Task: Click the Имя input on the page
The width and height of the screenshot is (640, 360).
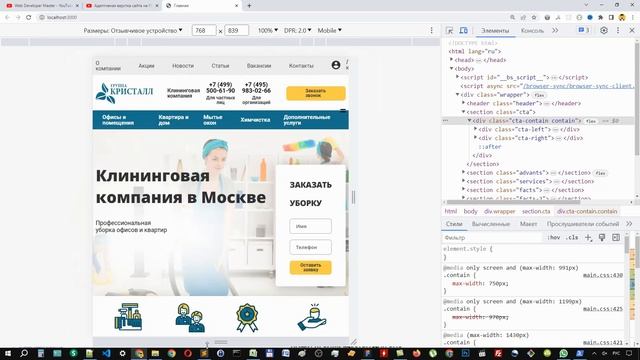Action: tap(310, 226)
